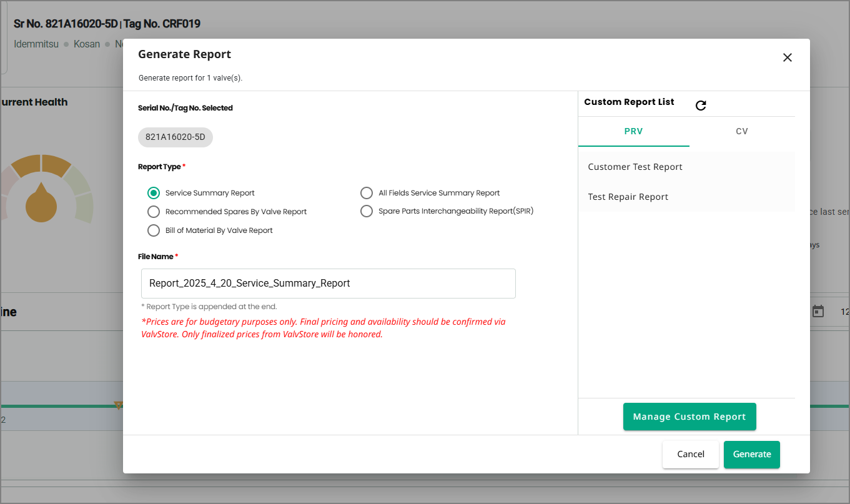Switch to the CV tab
Viewport: 850px width, 504px height.
pyautogui.click(x=741, y=132)
